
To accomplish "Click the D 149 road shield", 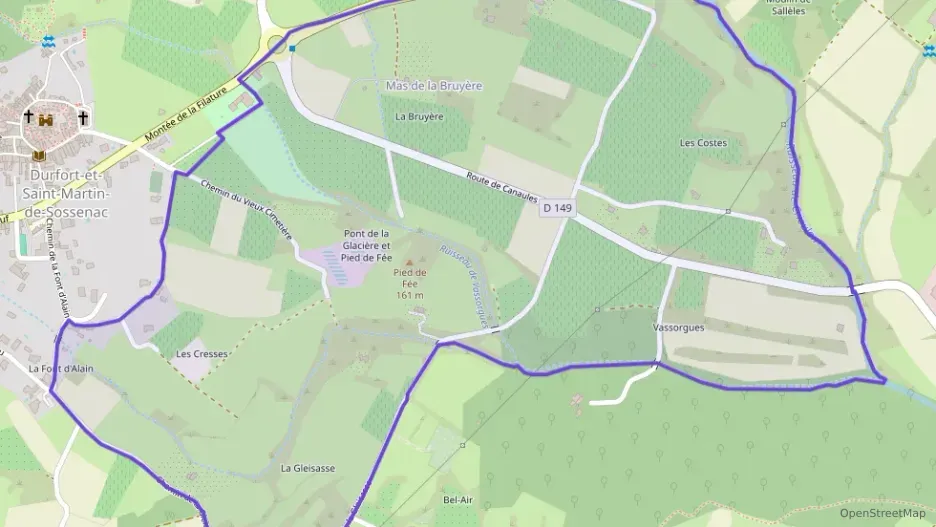I will (558, 208).
